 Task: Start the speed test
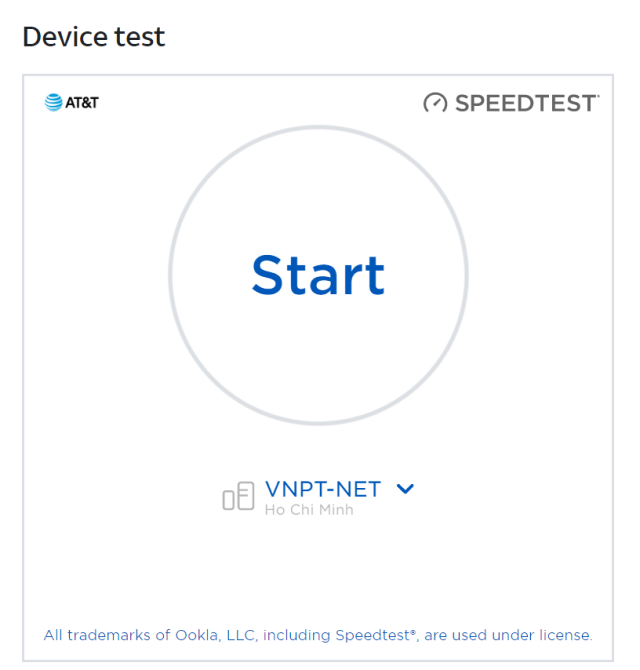[x=318, y=275]
